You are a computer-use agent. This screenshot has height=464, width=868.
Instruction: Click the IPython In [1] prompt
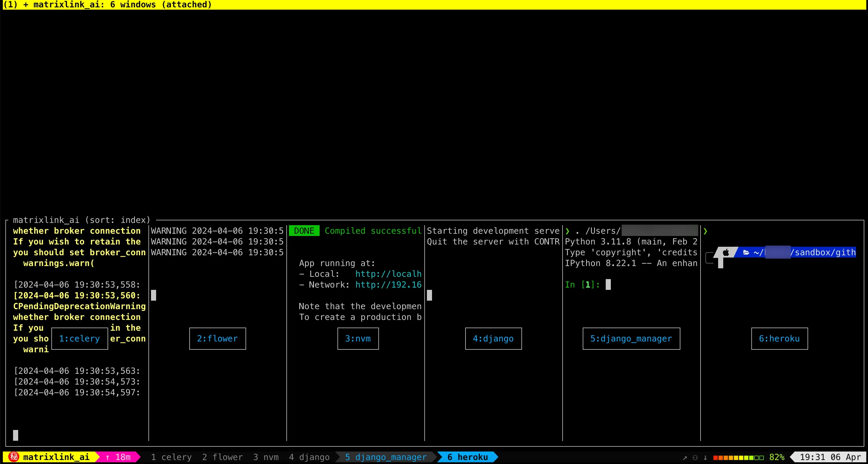582,285
